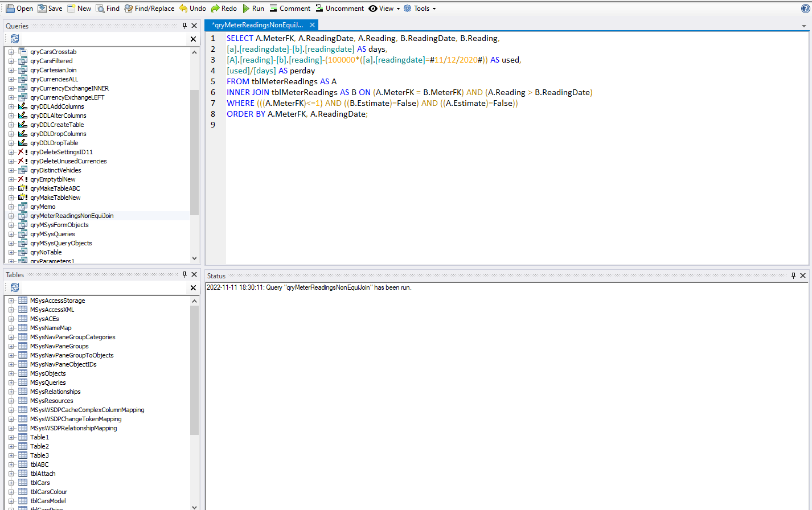Click the Tables search input field
Viewport: 812px width, 510px height.
(x=104, y=287)
